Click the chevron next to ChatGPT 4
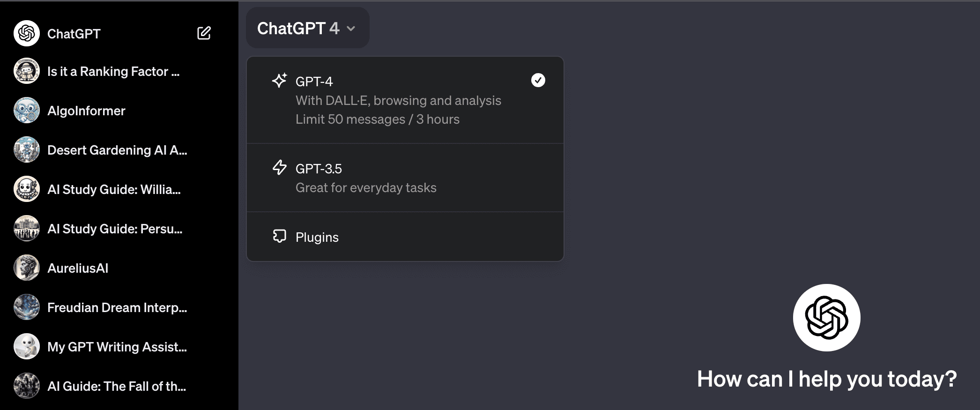 click(351, 29)
